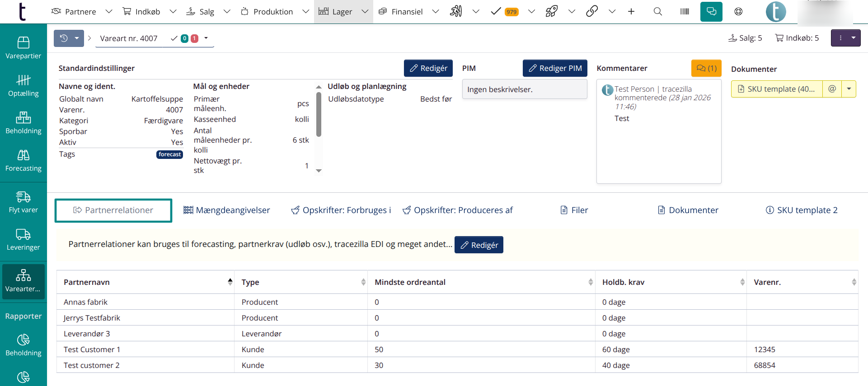Open the link chain icon menu

coord(592,12)
